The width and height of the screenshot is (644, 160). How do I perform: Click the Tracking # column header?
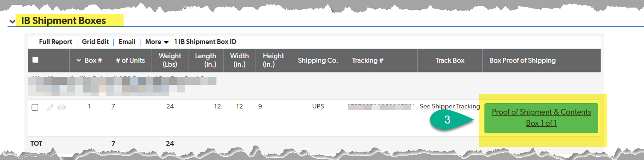coord(368,60)
